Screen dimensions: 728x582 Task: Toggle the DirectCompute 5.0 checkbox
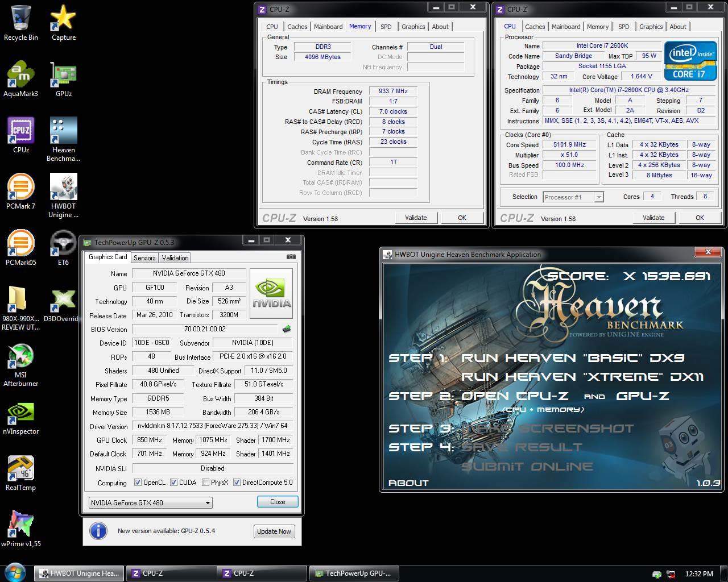[237, 483]
